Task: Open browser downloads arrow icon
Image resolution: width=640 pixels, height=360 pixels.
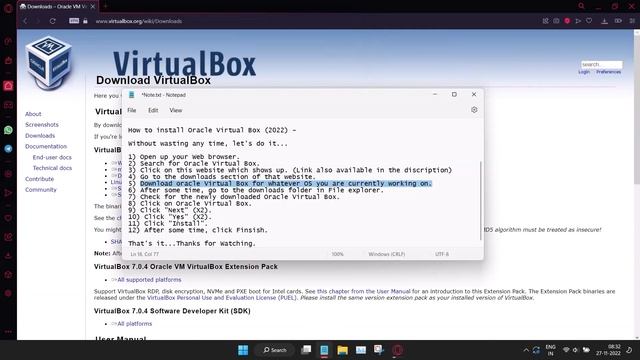Action: click(604, 21)
